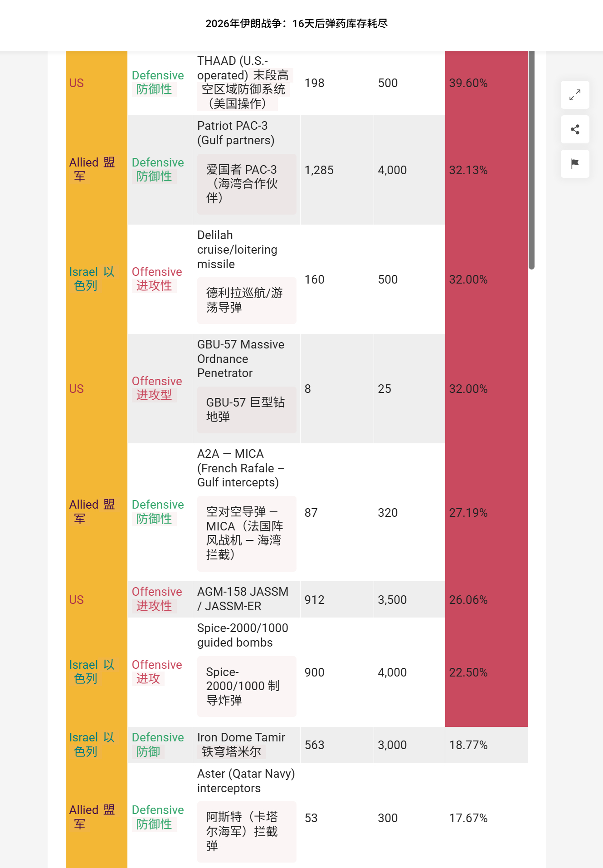Click the Delilah cruise/loitering missile cell
Screen dimensions: 603x868
point(247,279)
